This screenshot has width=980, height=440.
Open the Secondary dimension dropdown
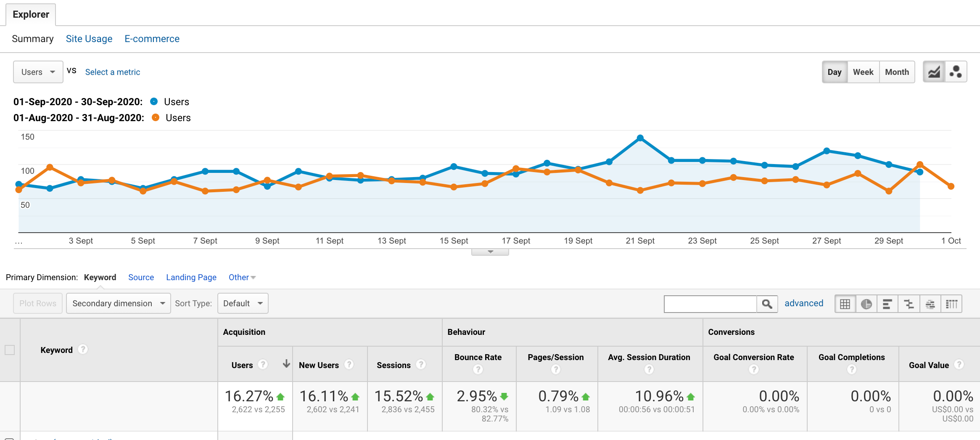pos(119,303)
